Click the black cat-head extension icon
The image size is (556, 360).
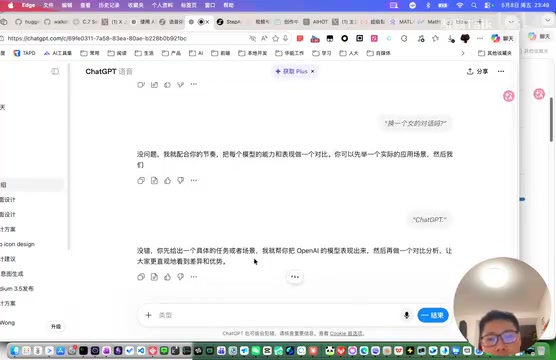coord(465,38)
